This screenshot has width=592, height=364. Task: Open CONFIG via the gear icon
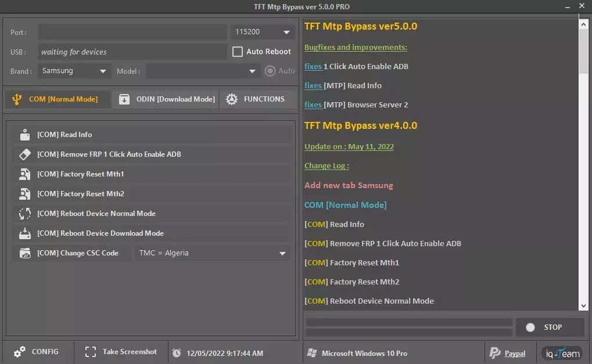click(x=18, y=351)
